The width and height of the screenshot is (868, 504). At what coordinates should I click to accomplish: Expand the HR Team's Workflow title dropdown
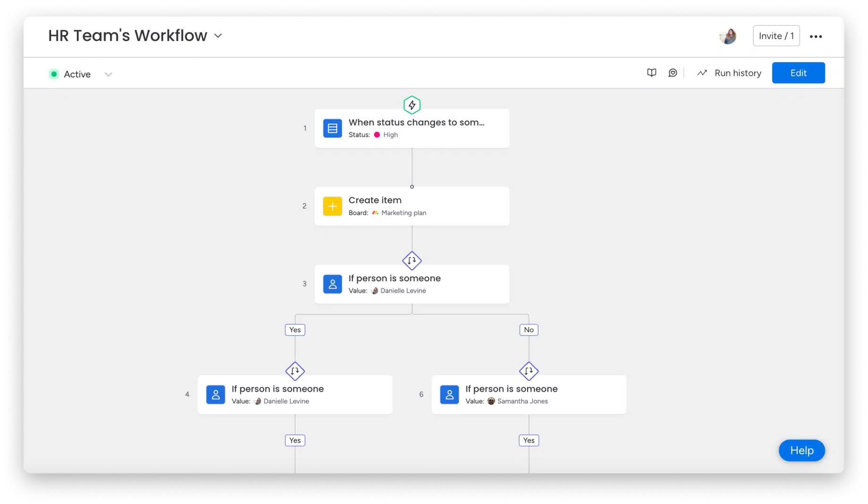click(218, 35)
